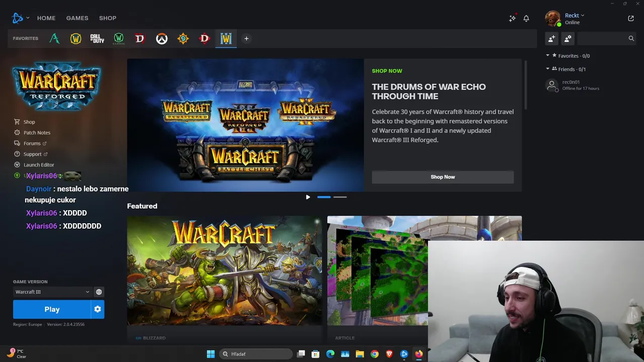The image size is (644, 362).
Task: Open the Windows Start menu
Action: tap(211, 354)
